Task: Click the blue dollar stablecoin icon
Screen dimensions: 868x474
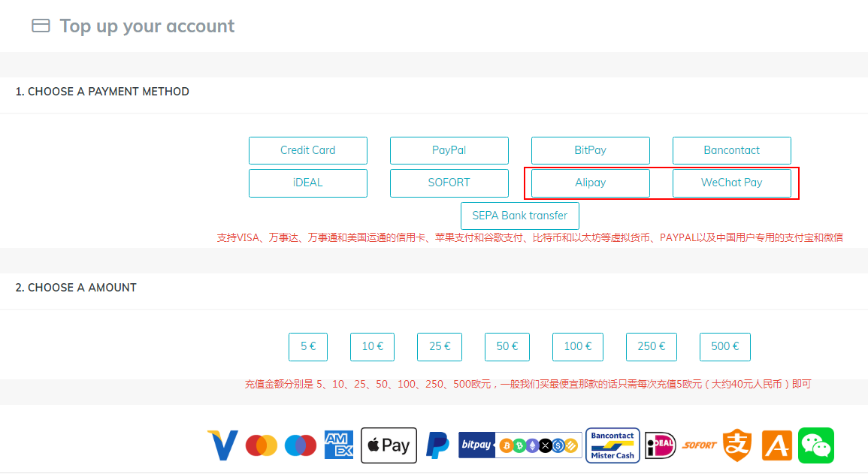Action: coord(558,445)
